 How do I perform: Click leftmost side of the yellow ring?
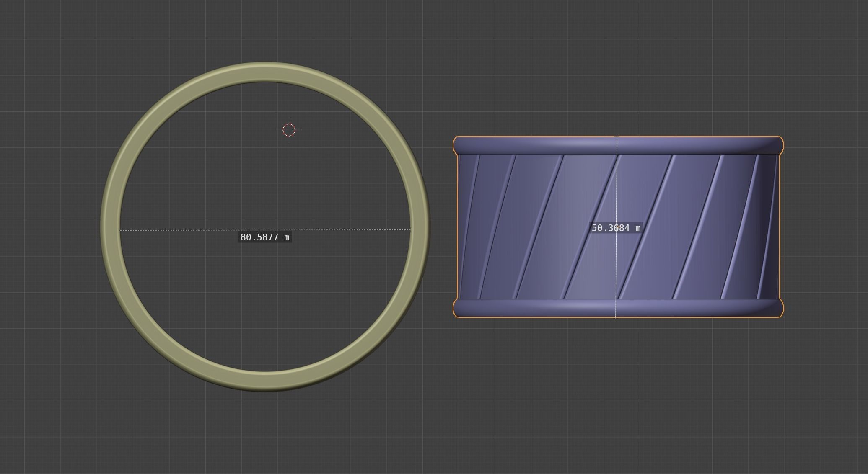111,227
